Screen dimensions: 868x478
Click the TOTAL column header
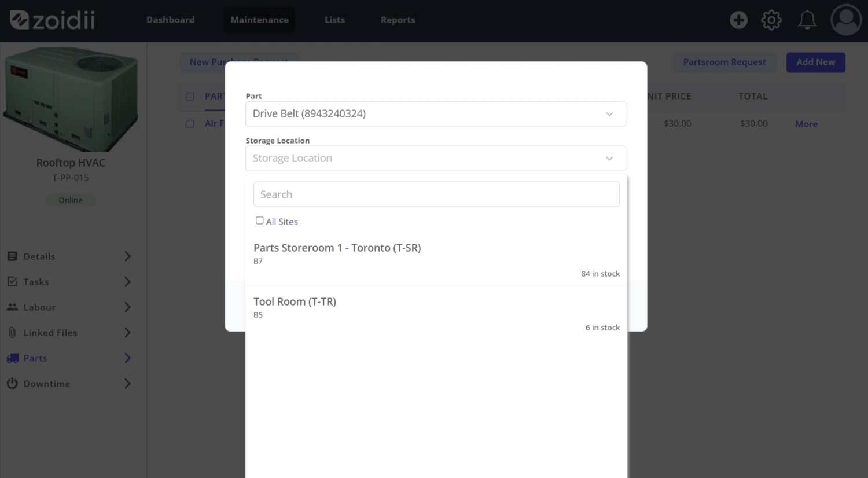[x=753, y=96]
